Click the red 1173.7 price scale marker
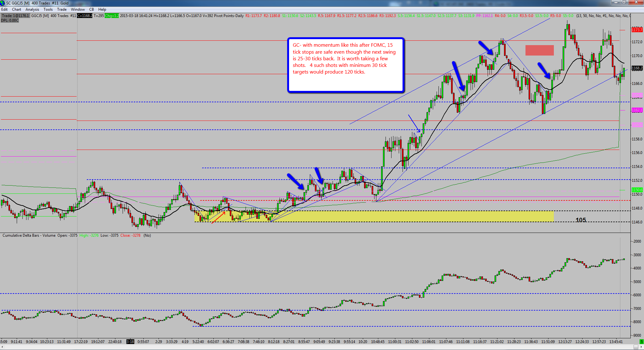This screenshot has width=644, height=350. (637, 30)
